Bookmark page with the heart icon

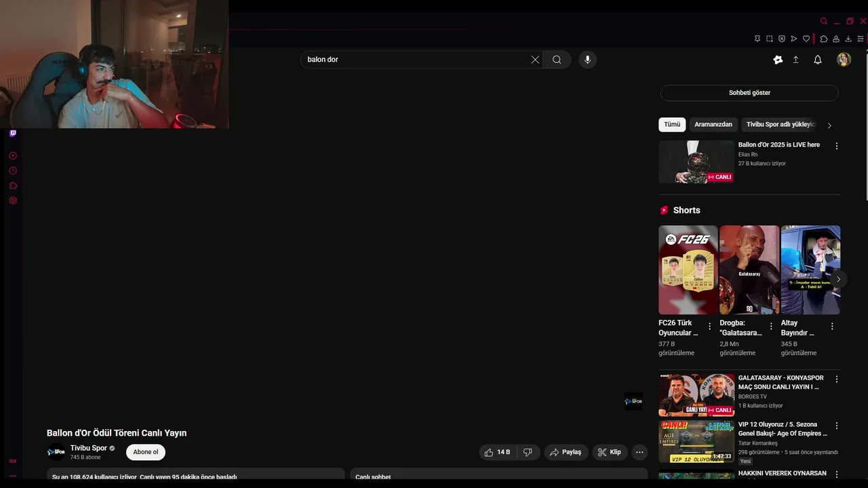[806, 39]
